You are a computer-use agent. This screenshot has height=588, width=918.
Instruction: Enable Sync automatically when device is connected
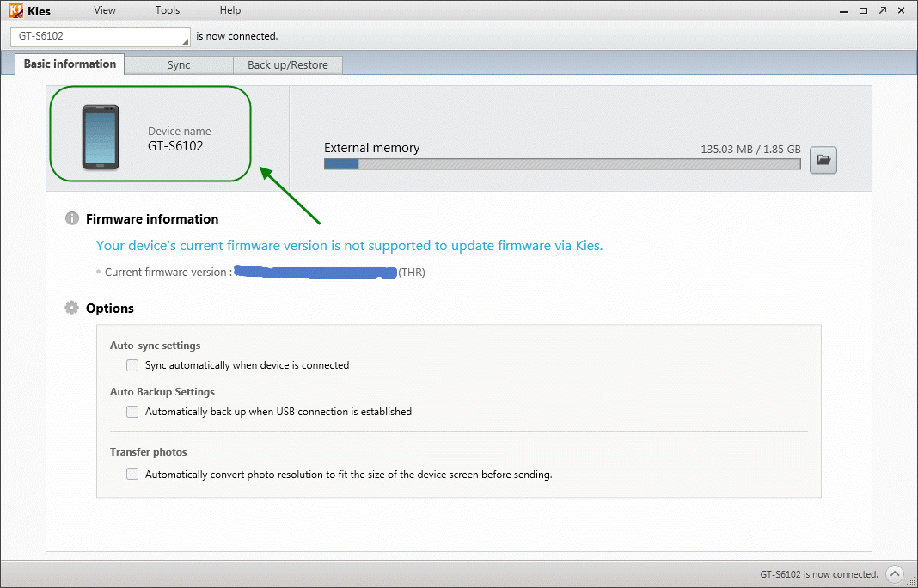click(132, 365)
